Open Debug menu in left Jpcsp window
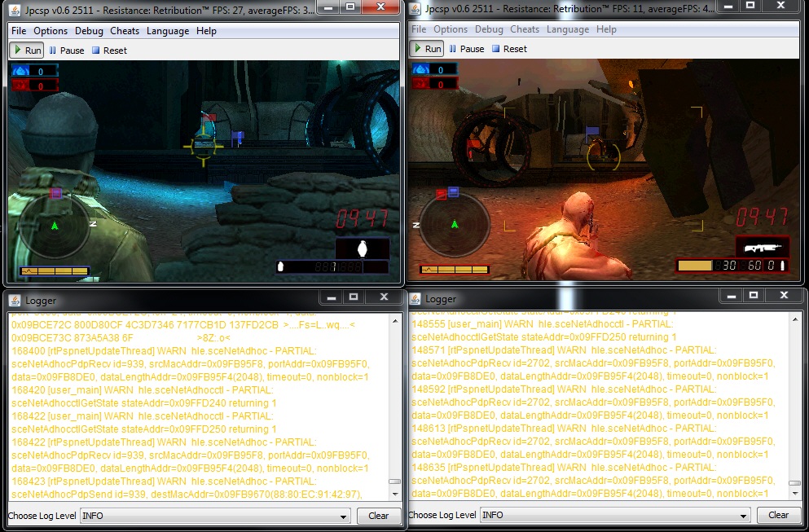Screen dimensions: 809x532 point(89,31)
